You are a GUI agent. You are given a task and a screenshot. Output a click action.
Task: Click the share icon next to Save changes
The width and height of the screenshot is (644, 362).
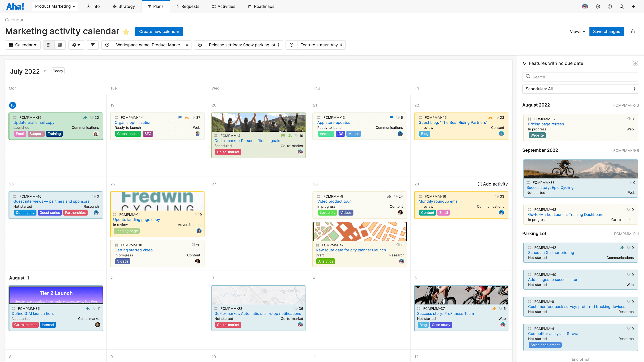[633, 32]
